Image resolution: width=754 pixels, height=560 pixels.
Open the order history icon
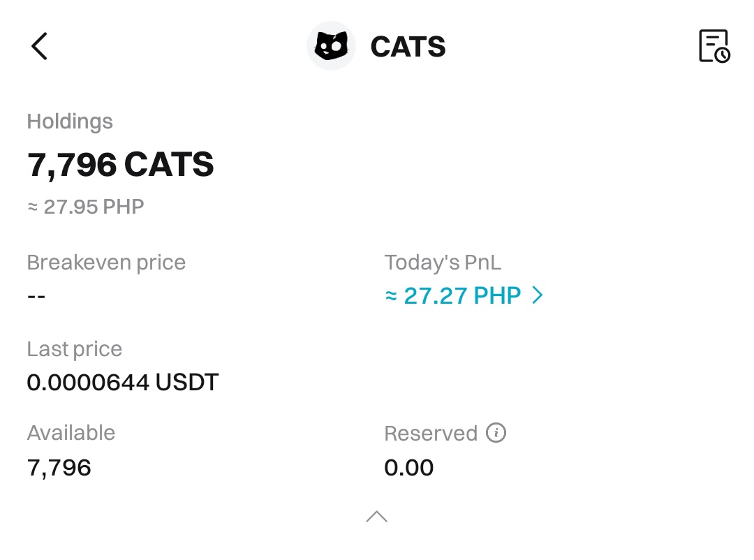(x=714, y=46)
